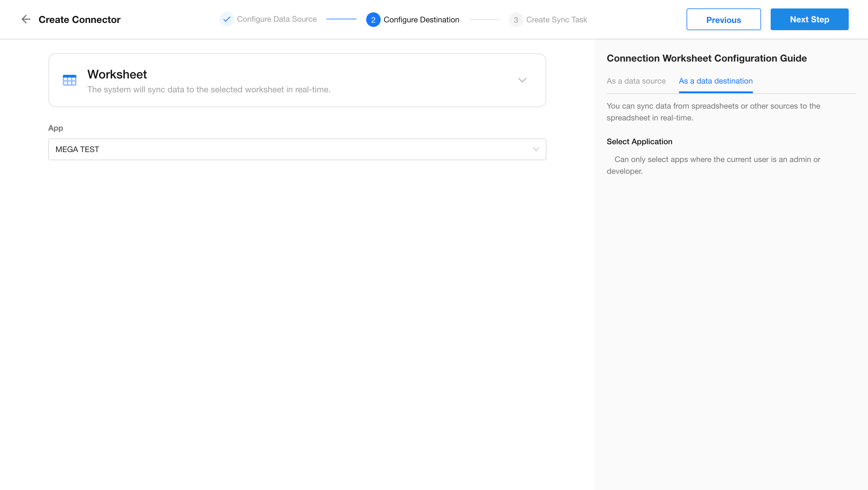Click the Worksheet title text

pos(117,74)
